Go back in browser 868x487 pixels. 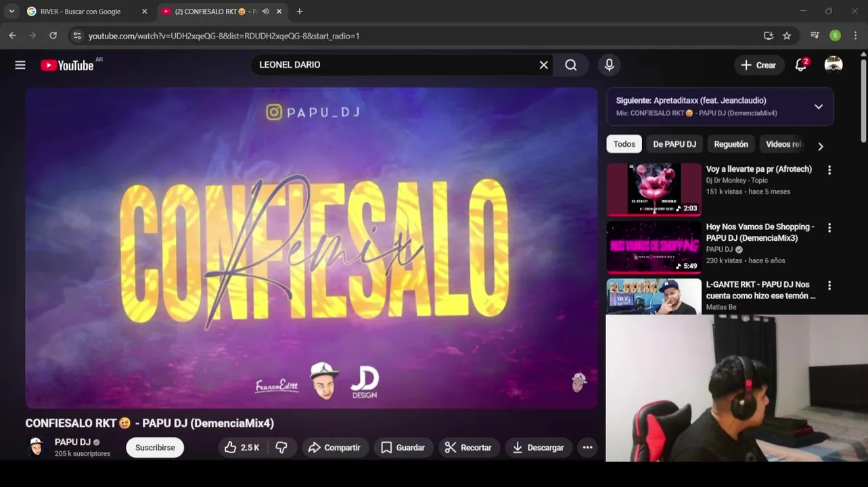tap(12, 36)
